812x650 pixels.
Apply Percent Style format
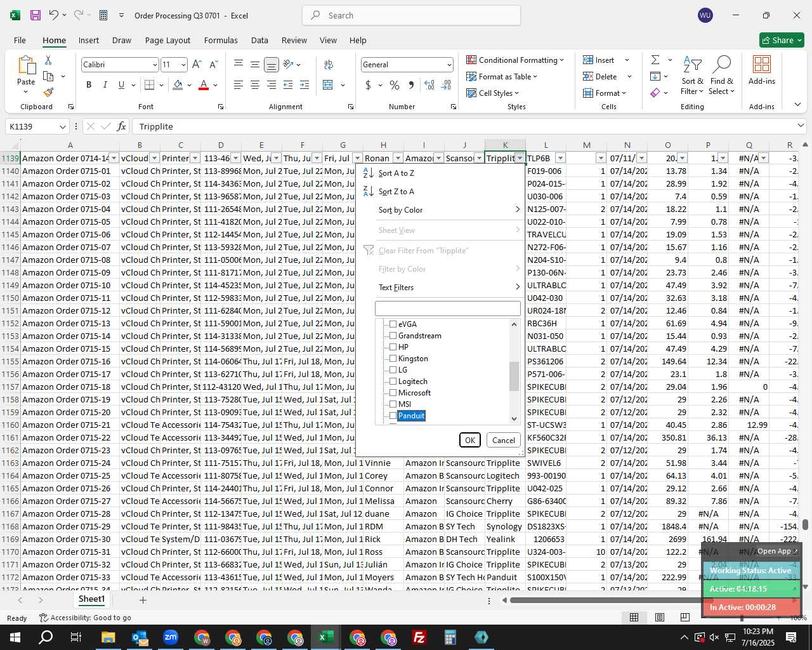(395, 85)
